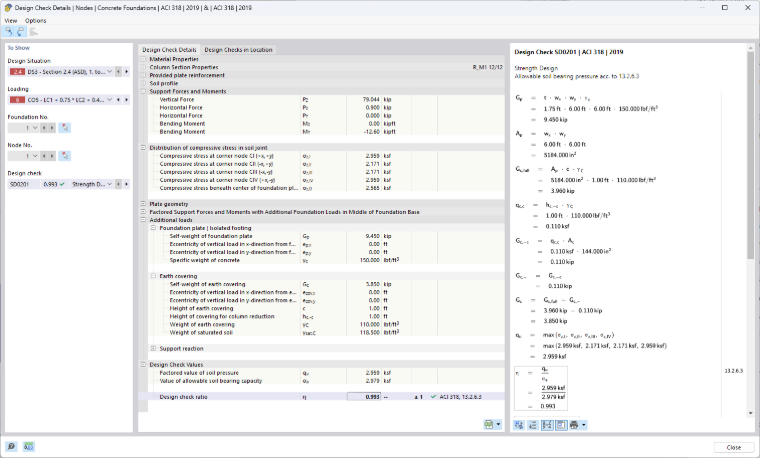This screenshot has width=760, height=458.
Task: Pick Node No. in model with cursor icon
Action: [64, 156]
